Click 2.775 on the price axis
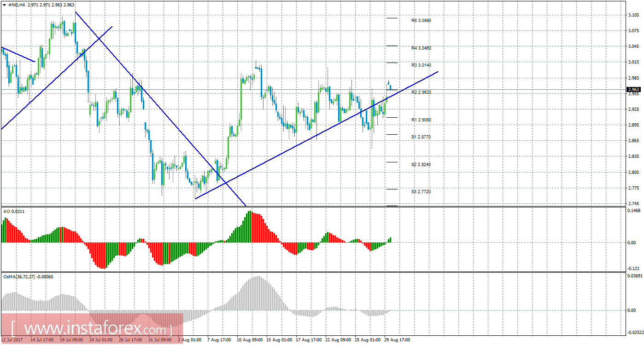This screenshot has width=644, height=345. pyautogui.click(x=633, y=188)
